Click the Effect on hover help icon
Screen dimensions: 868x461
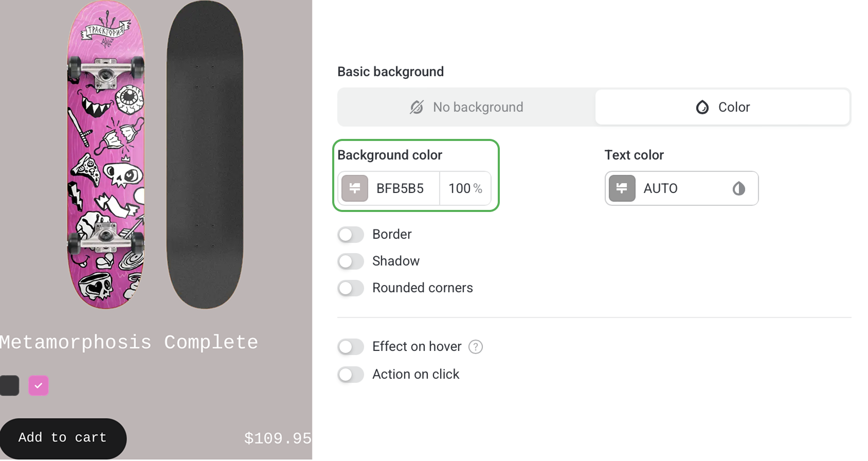476,347
